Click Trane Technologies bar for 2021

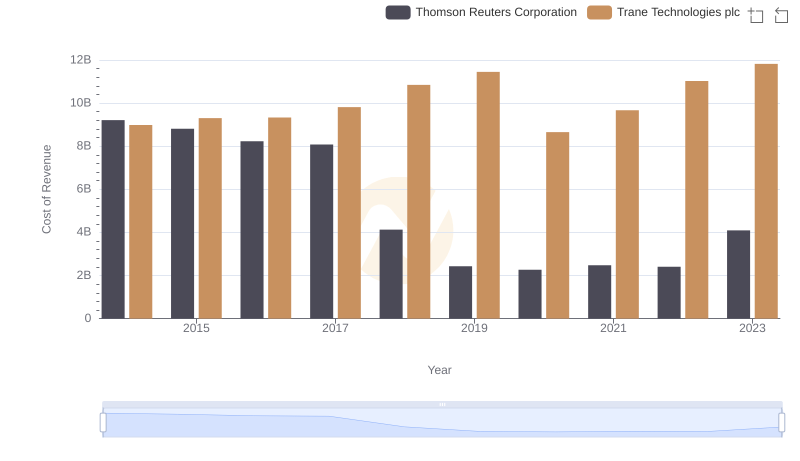[x=627, y=214]
